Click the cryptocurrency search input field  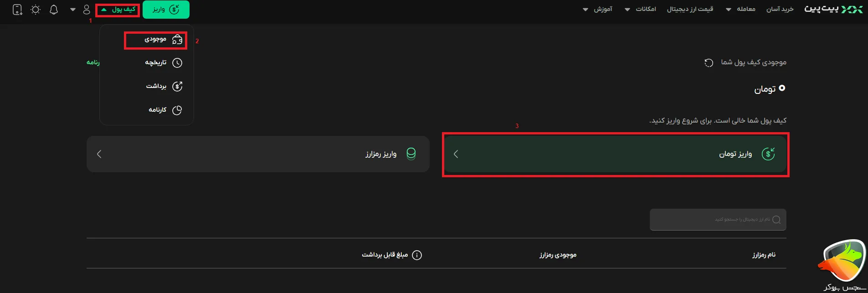718,220
